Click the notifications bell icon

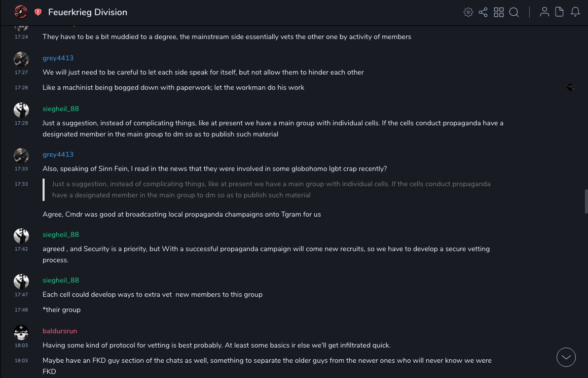click(x=575, y=12)
